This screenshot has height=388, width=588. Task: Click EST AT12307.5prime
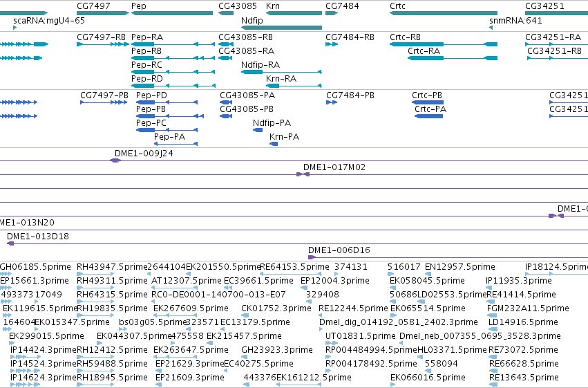[x=187, y=281]
